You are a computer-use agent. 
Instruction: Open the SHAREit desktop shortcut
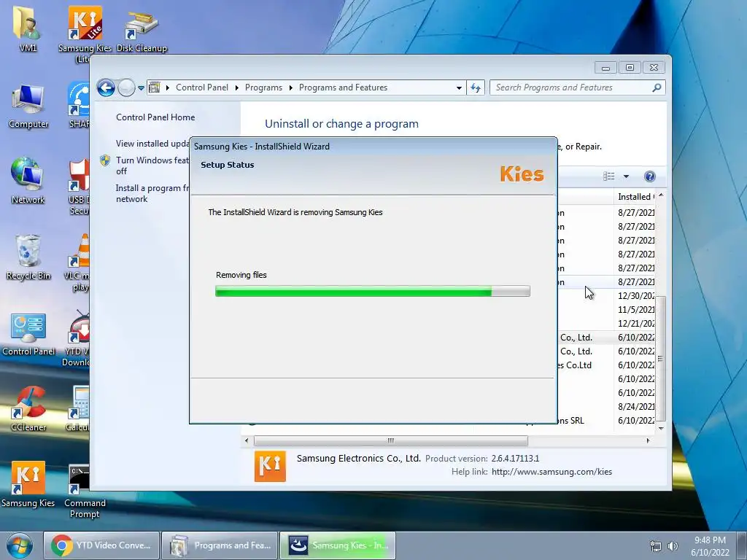coord(79,105)
